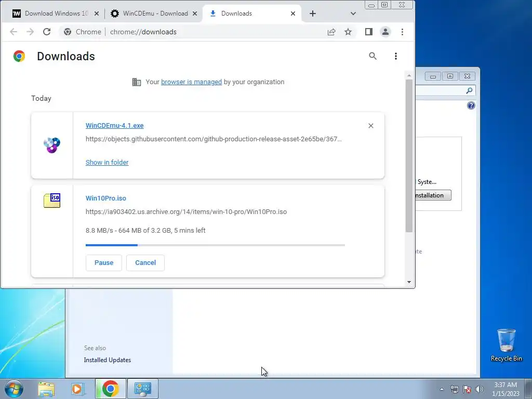Open the Chrome side panel icon

369,32
